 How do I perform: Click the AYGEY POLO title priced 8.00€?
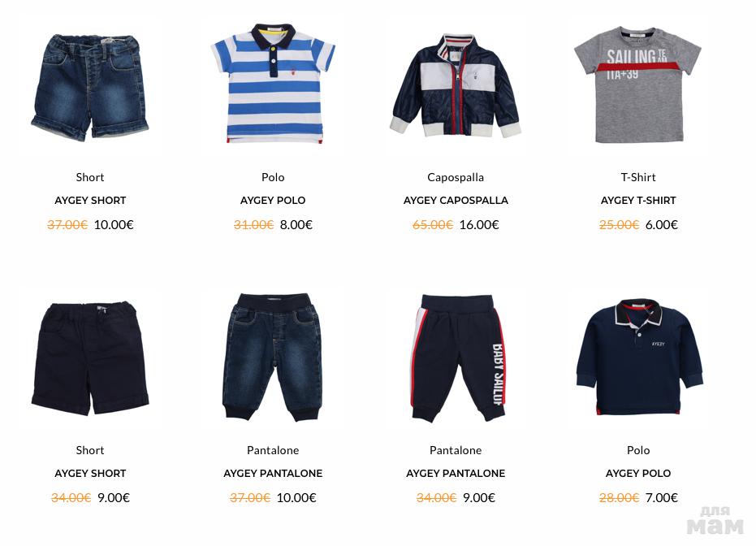[x=273, y=200]
